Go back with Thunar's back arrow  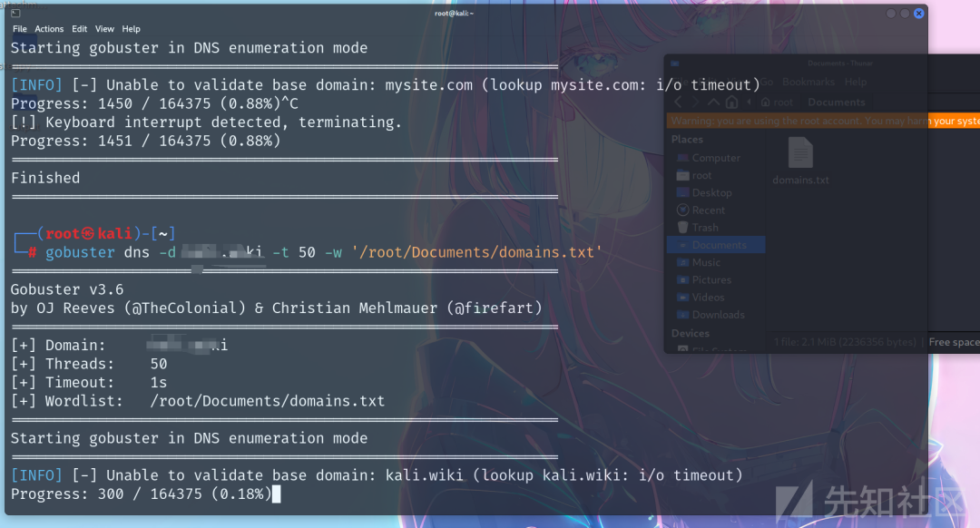coord(678,102)
